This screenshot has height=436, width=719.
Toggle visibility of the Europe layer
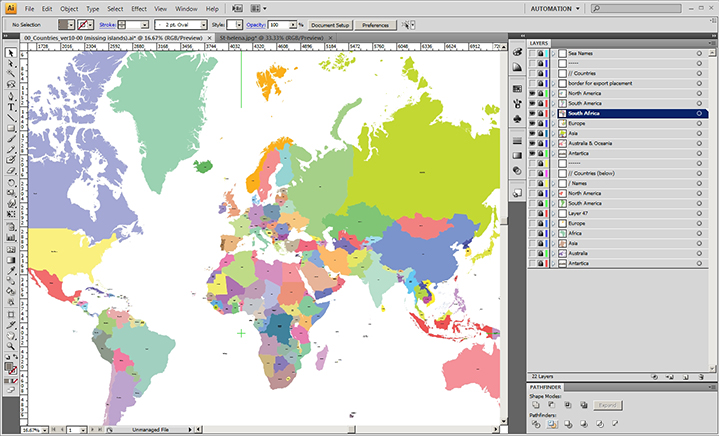click(532, 123)
